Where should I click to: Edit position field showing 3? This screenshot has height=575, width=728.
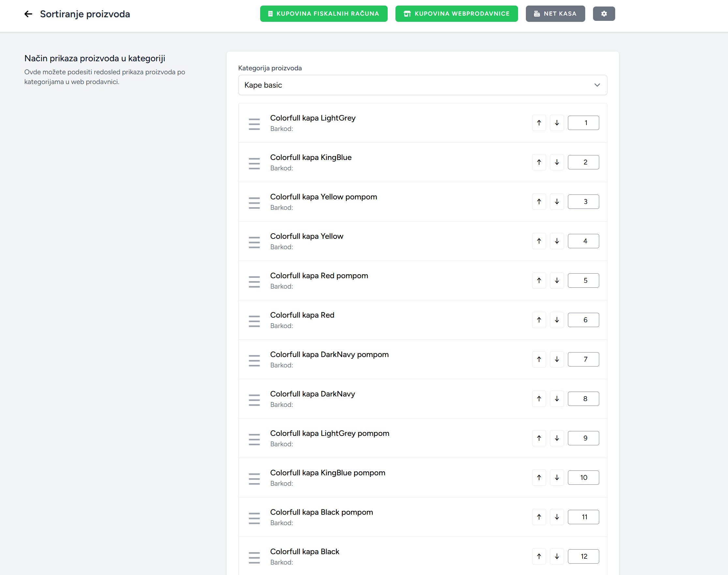pyautogui.click(x=583, y=202)
